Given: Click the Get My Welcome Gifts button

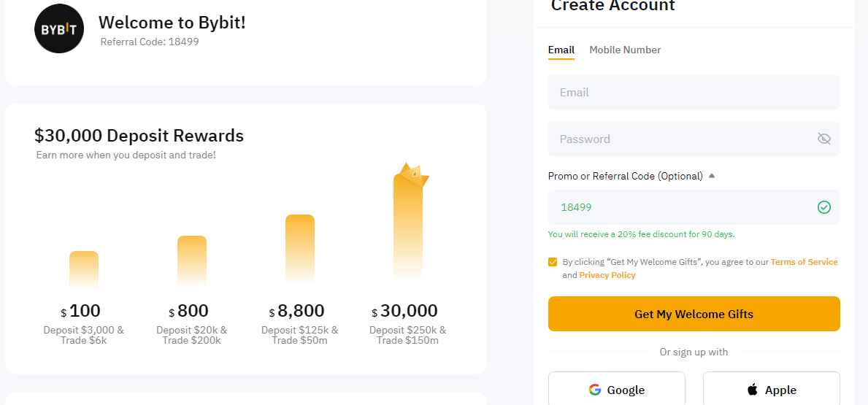Looking at the screenshot, I should [x=694, y=314].
